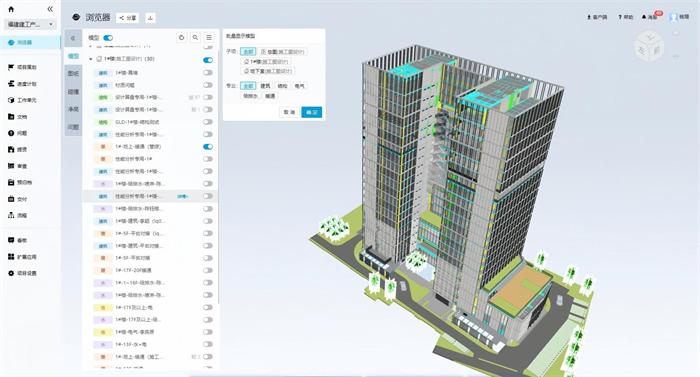
Task: Select the 1#楼(施工图设计) chip in dialog
Action: pos(266,62)
